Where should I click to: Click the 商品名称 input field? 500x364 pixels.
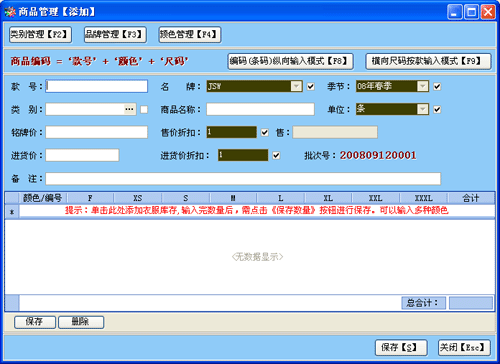pos(260,109)
